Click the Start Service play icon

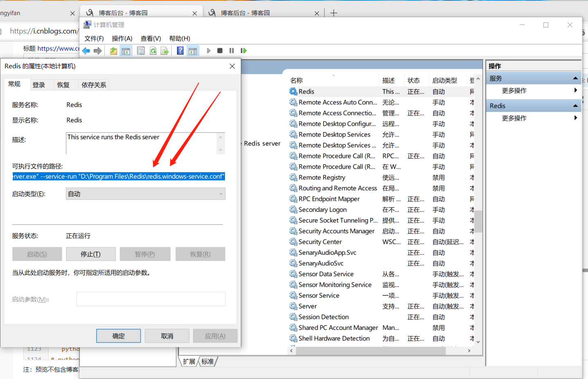209,51
